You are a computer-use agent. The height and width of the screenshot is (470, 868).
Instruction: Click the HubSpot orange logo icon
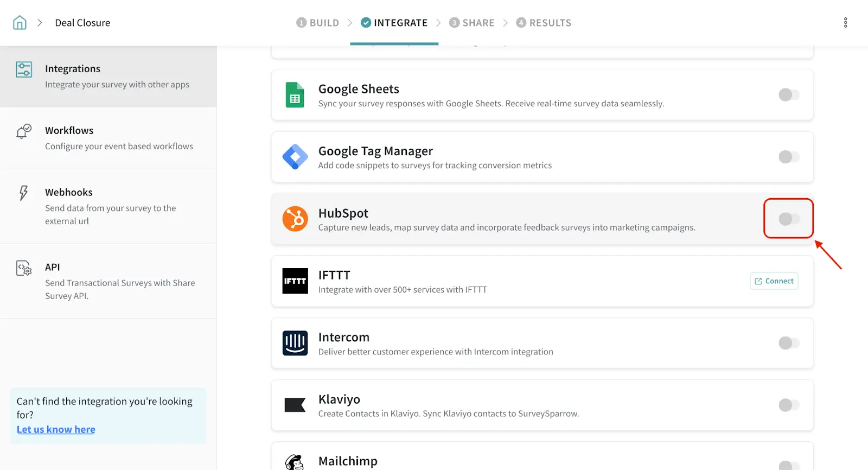(x=295, y=219)
